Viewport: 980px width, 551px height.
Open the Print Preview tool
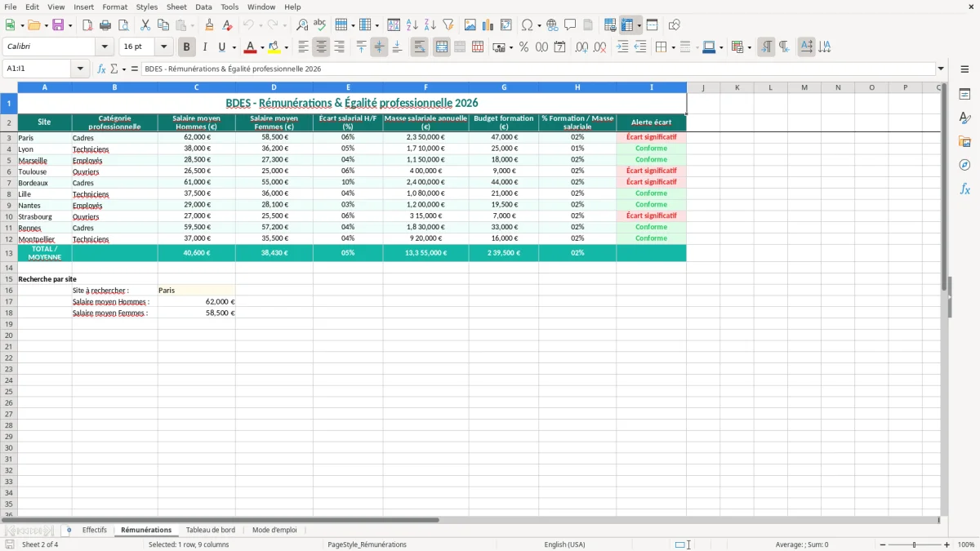[122, 25]
